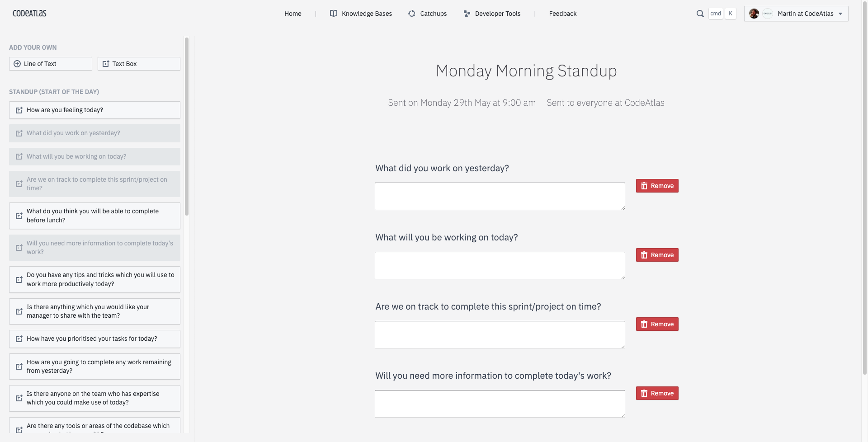Remove the 'Will you need more information' question

coord(657,393)
